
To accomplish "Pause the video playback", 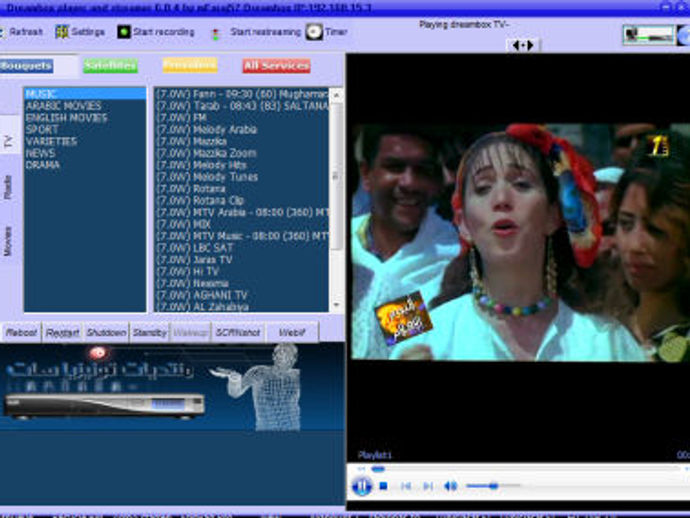I will [x=362, y=486].
